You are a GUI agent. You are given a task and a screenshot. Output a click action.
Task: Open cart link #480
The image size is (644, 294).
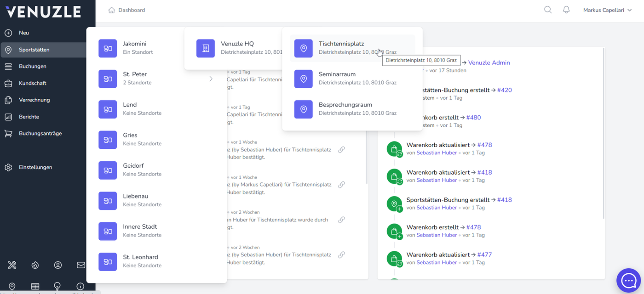click(474, 118)
